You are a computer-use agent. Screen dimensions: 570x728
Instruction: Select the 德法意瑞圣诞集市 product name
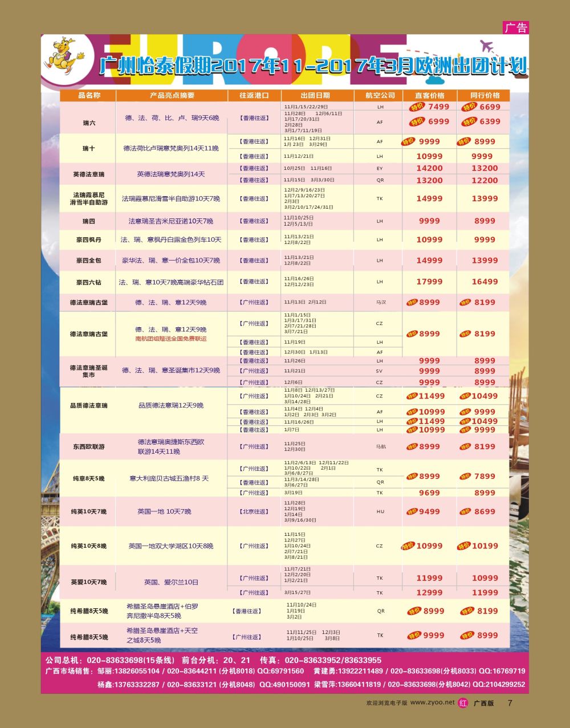coord(89,371)
